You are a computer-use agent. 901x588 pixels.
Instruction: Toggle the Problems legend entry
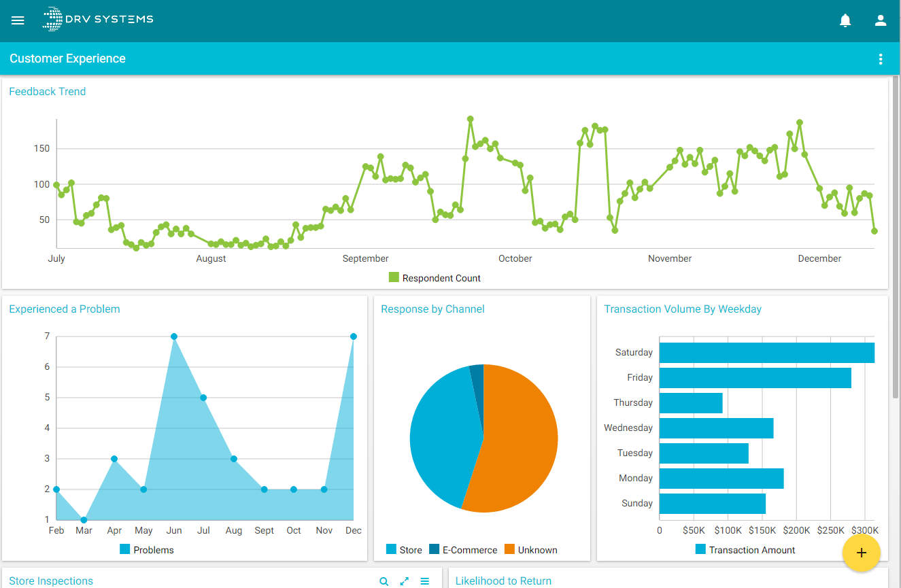pyautogui.click(x=147, y=549)
